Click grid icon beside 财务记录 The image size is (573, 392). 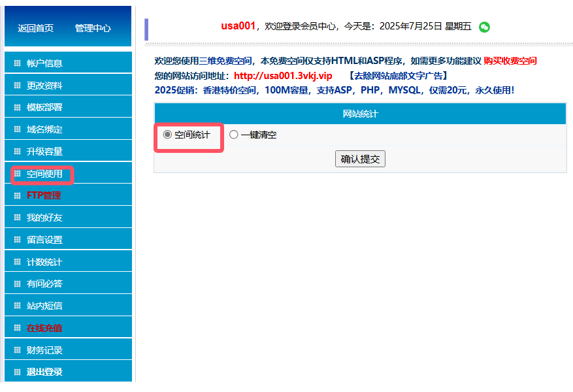[x=17, y=350]
